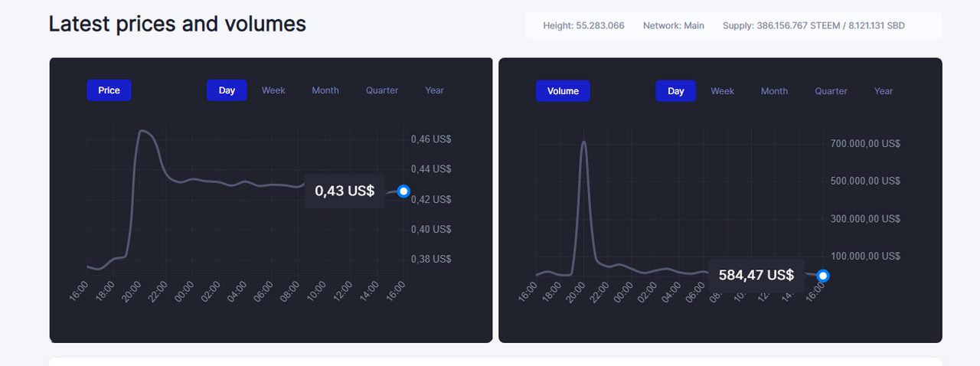The image size is (980, 366).
Task: Switch Price chart to Year view
Action: pyautogui.click(x=434, y=90)
